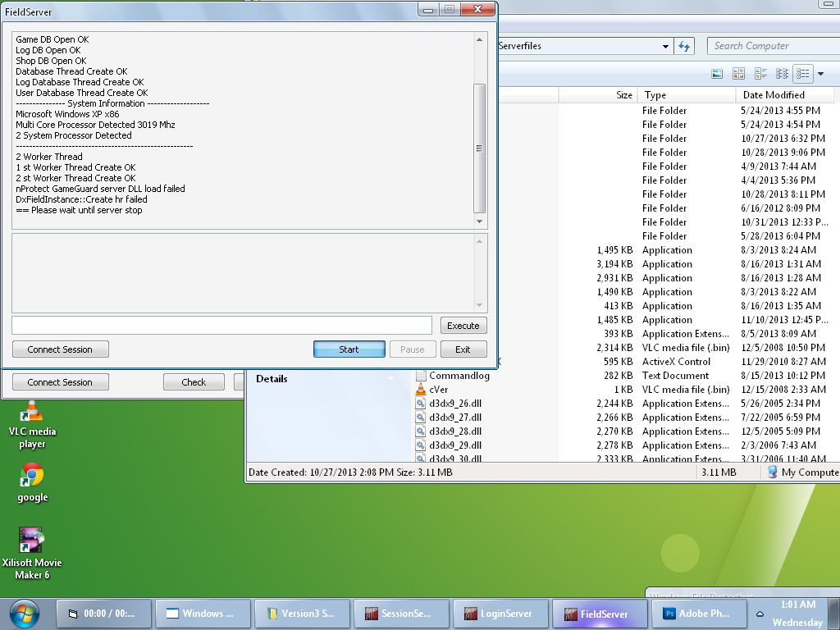
Task: Click the Exit button
Action: click(463, 349)
